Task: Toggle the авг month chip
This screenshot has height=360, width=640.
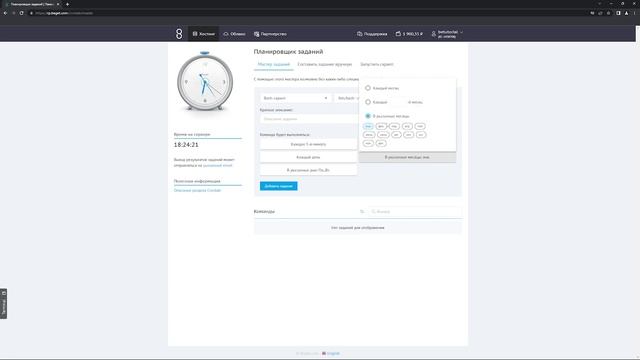Action: pos(396,135)
